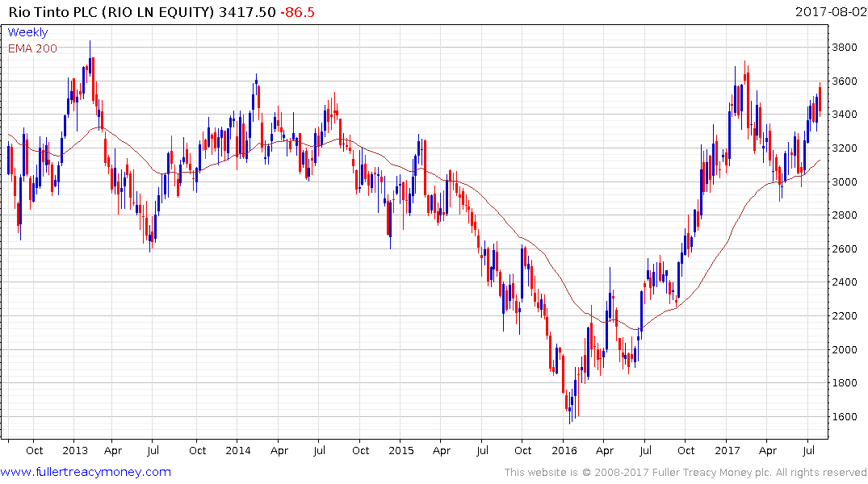Click the price value 3417.50
The height and width of the screenshot is (484, 868).
coord(247,12)
